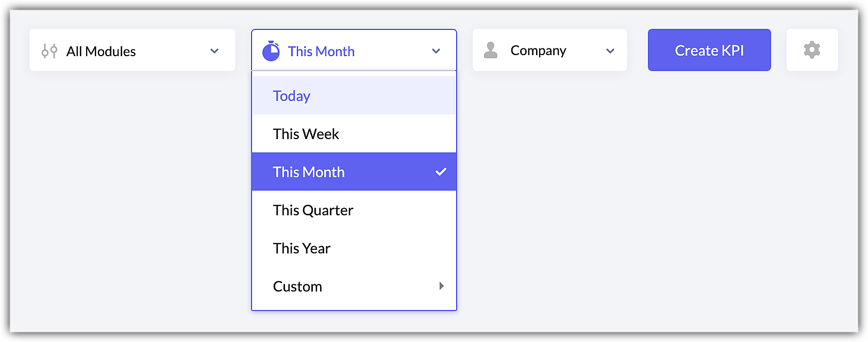
Task: Select the This Year option
Action: pyautogui.click(x=302, y=248)
